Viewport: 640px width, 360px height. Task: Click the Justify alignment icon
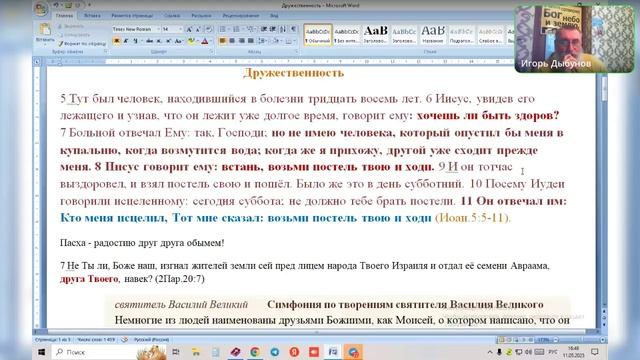tap(251, 41)
